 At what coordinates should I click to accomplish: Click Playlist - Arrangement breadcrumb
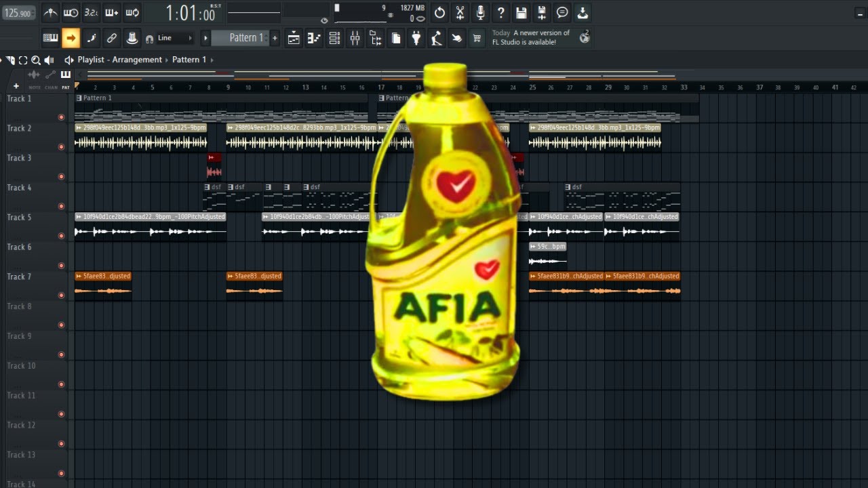pos(119,60)
